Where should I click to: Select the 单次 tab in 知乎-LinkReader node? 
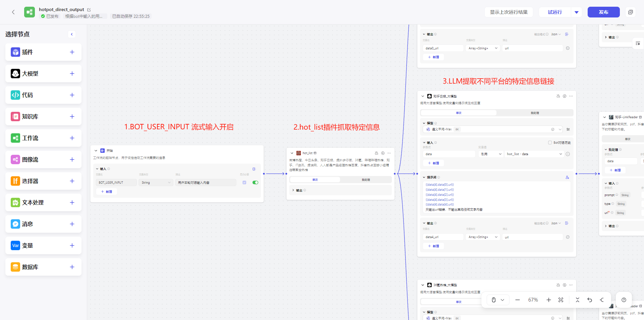[628, 139]
